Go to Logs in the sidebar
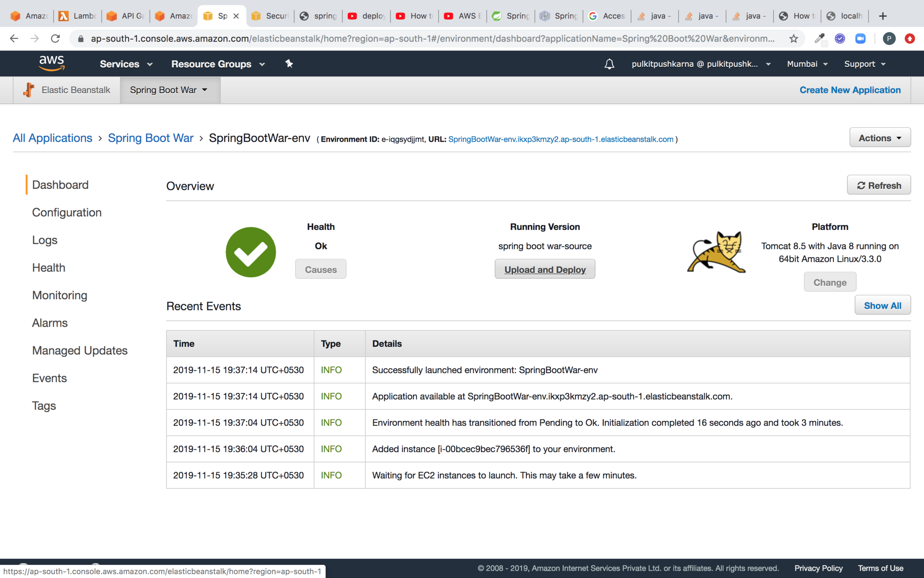924x578 pixels. click(x=44, y=240)
